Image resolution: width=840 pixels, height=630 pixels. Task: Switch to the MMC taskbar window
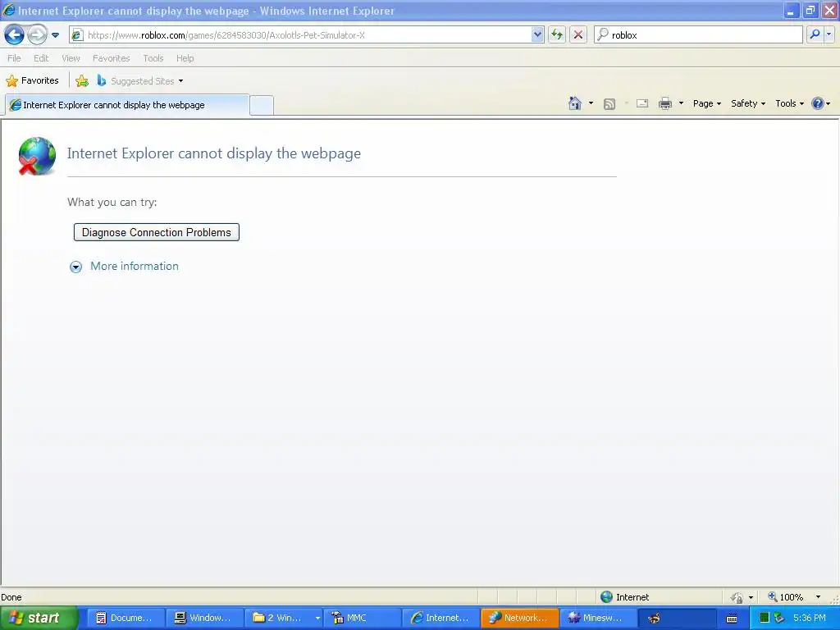[x=362, y=619]
